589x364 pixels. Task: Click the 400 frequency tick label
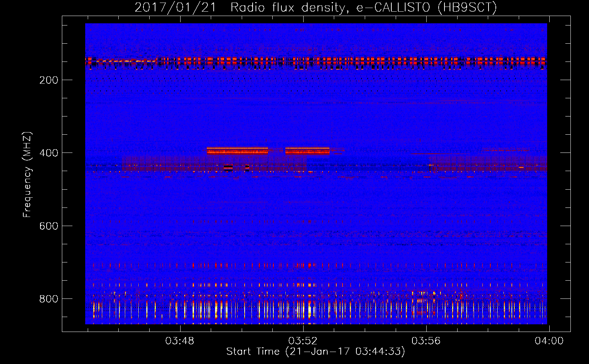pyautogui.click(x=49, y=153)
